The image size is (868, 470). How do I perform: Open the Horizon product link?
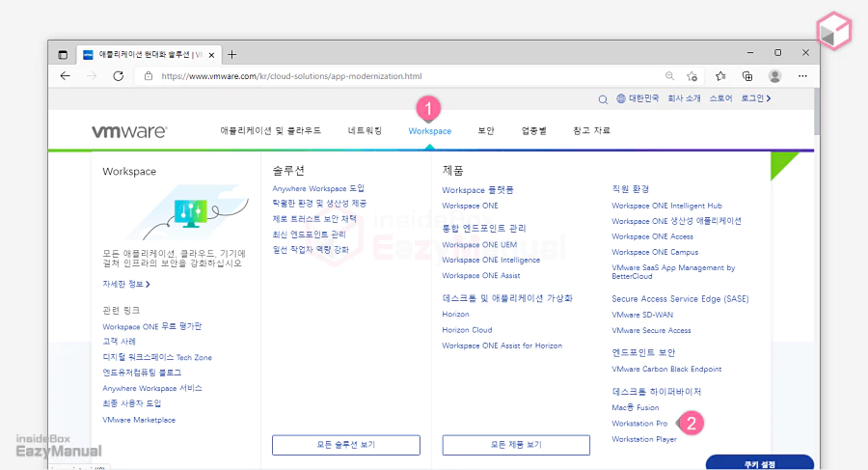[x=455, y=315]
